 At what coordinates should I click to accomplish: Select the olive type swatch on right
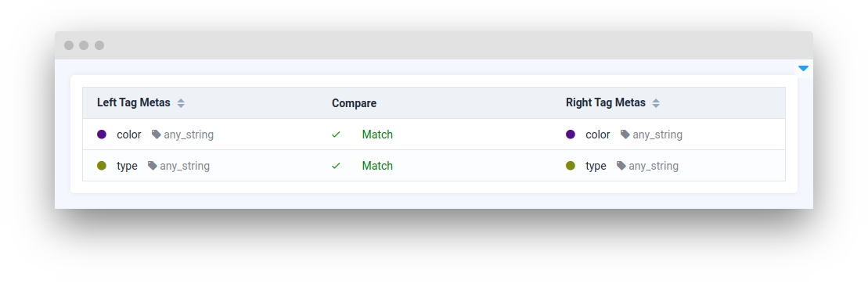[571, 166]
